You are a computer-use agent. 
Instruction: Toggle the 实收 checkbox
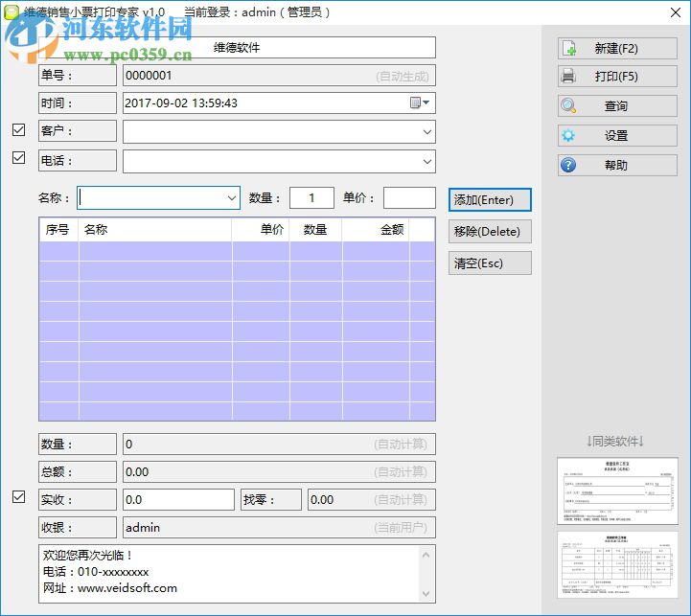coord(18,497)
